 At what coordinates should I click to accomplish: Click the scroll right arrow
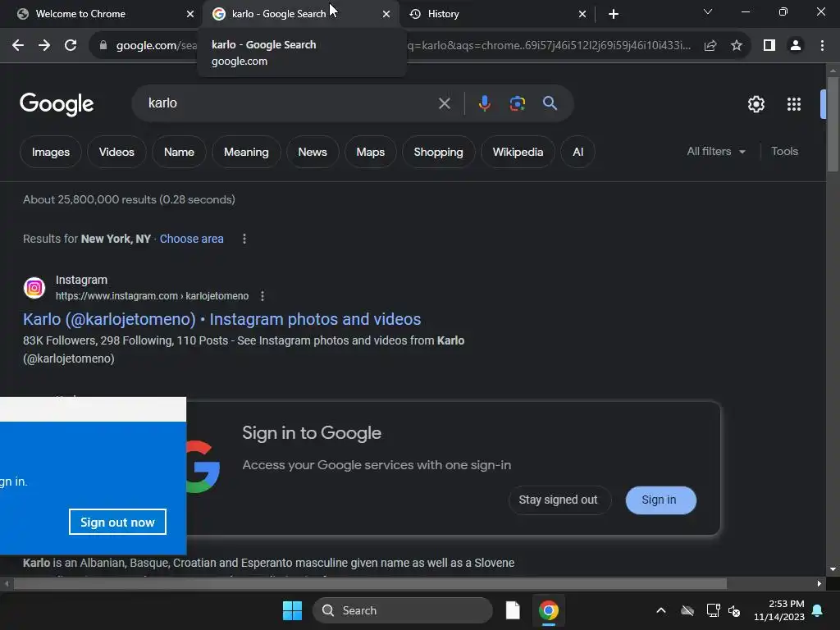click(x=819, y=584)
